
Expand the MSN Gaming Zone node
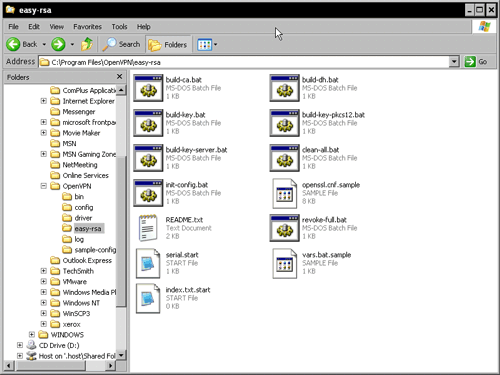point(43,154)
